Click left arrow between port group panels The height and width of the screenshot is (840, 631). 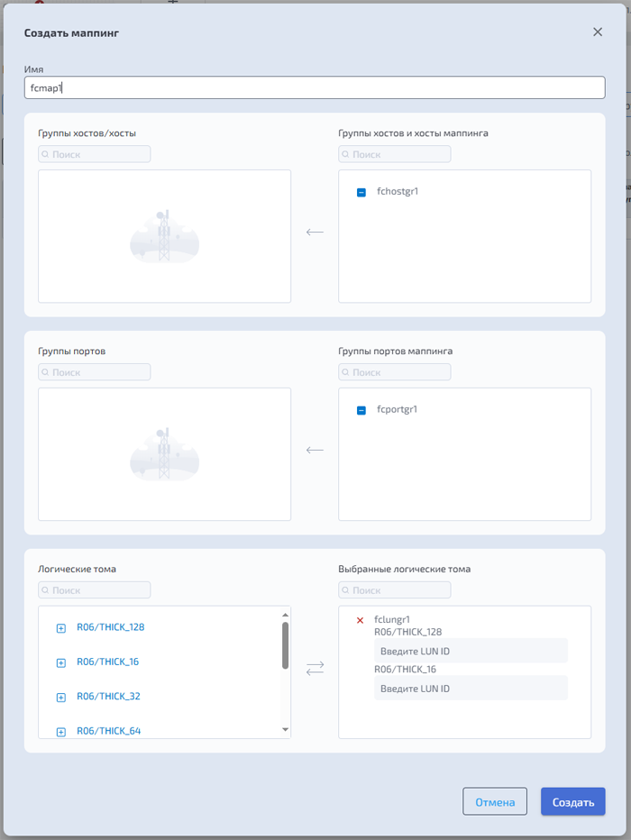[315, 450]
